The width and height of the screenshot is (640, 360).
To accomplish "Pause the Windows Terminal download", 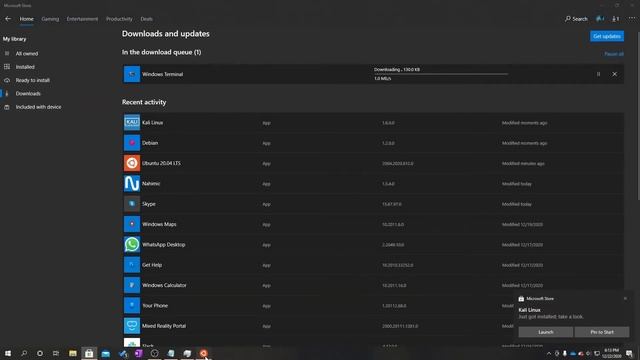I will click(598, 74).
